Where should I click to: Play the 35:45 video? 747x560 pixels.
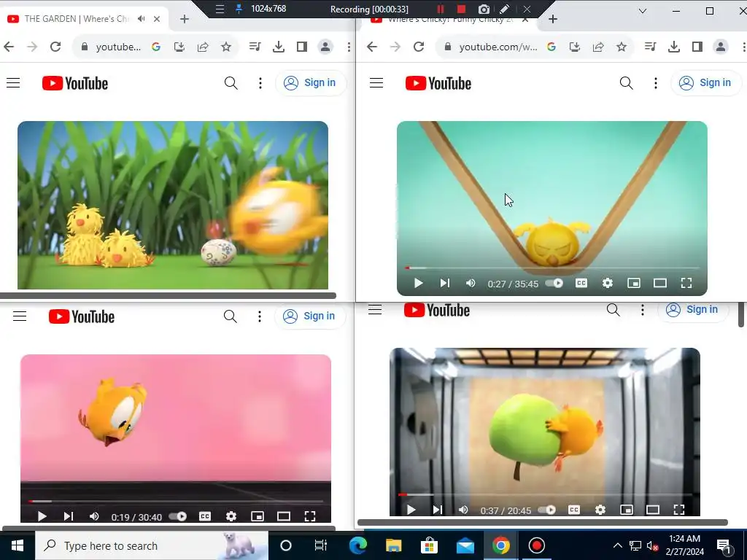click(x=418, y=284)
